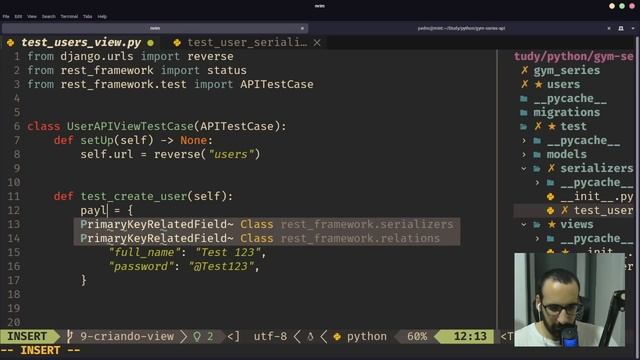The image size is (640, 360).
Task: Close the test_user_seriali… buffer tab
Action: [x=317, y=42]
